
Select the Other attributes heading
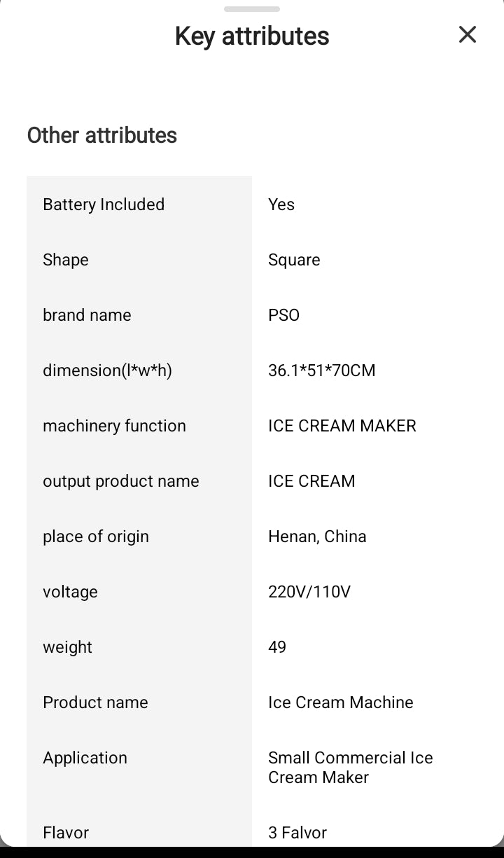[x=102, y=135]
